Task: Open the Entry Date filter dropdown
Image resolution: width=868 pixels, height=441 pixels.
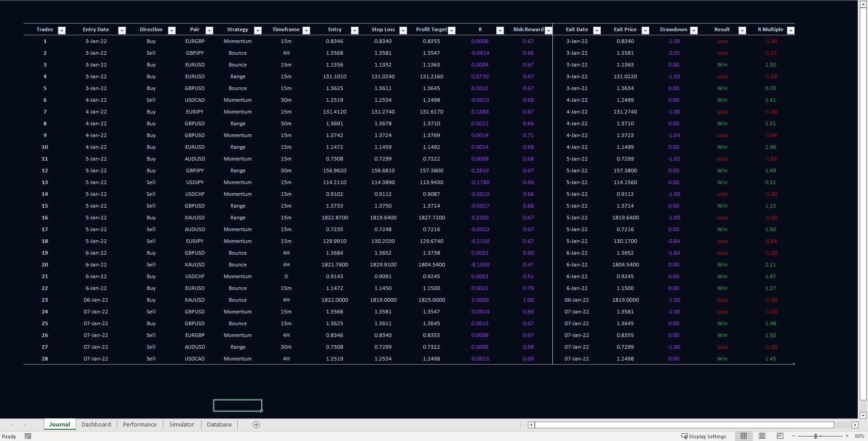Action: point(122,30)
